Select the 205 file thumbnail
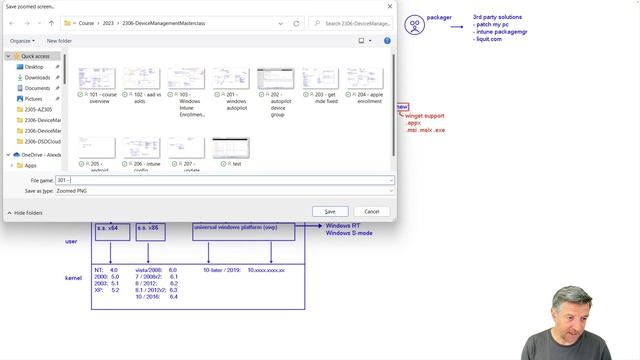Image resolution: width=640 pixels, height=360 pixels. pyautogui.click(x=97, y=147)
